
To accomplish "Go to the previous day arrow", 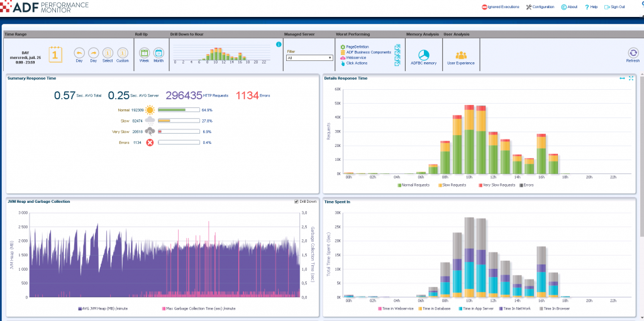I will click(79, 53).
